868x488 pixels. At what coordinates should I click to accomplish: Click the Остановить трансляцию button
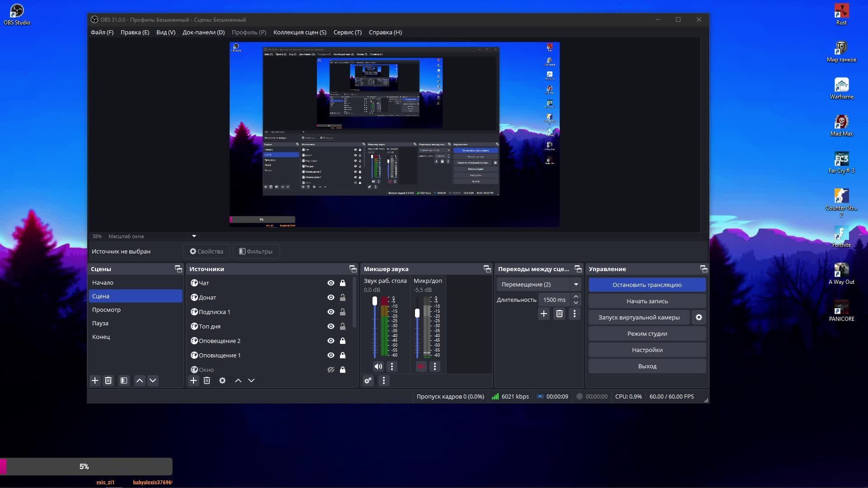(x=647, y=285)
